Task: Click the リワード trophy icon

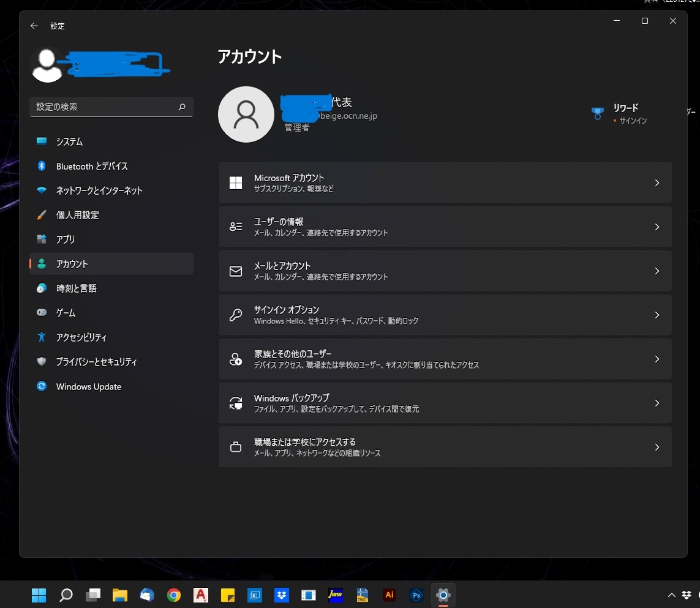Action: [x=597, y=113]
